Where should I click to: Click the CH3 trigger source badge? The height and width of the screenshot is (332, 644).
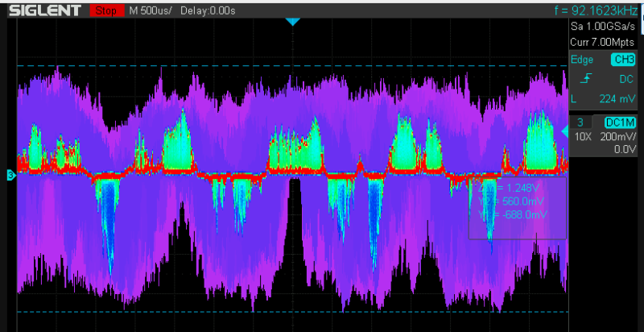click(623, 60)
